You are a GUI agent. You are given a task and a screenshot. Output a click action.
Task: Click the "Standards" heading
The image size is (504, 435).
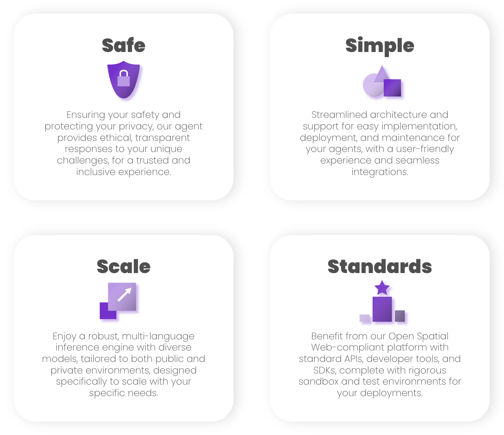tap(380, 266)
